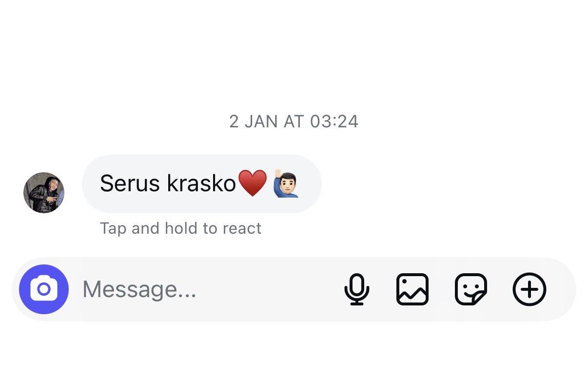
Task: Click the word "Serus" in the message
Action: tap(130, 183)
